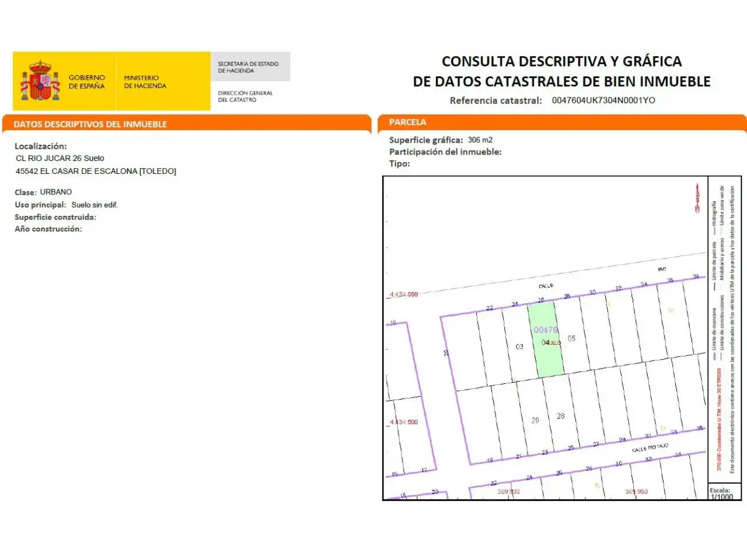This screenshot has width=747, height=560.
Task: Select the area value "306 m2"
Action: [x=480, y=140]
